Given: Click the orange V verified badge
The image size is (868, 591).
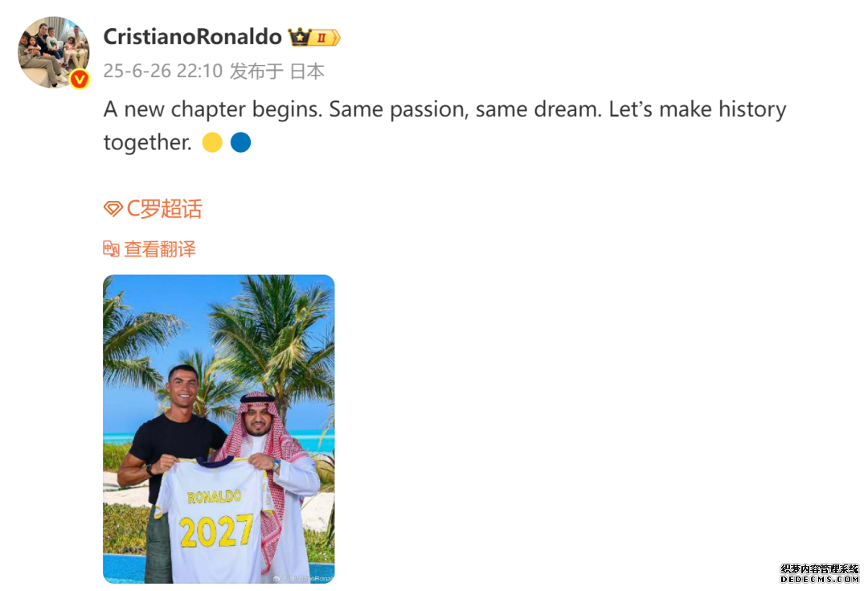Looking at the screenshot, I should click(80, 80).
